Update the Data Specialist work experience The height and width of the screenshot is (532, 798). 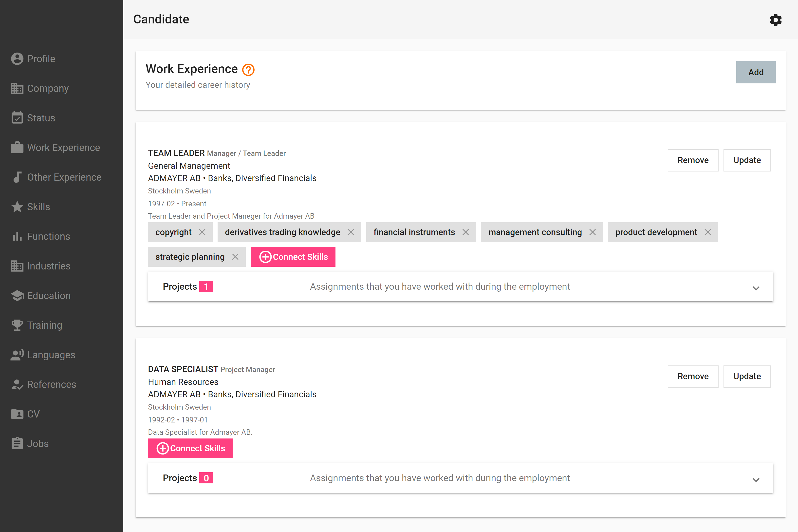point(747,376)
